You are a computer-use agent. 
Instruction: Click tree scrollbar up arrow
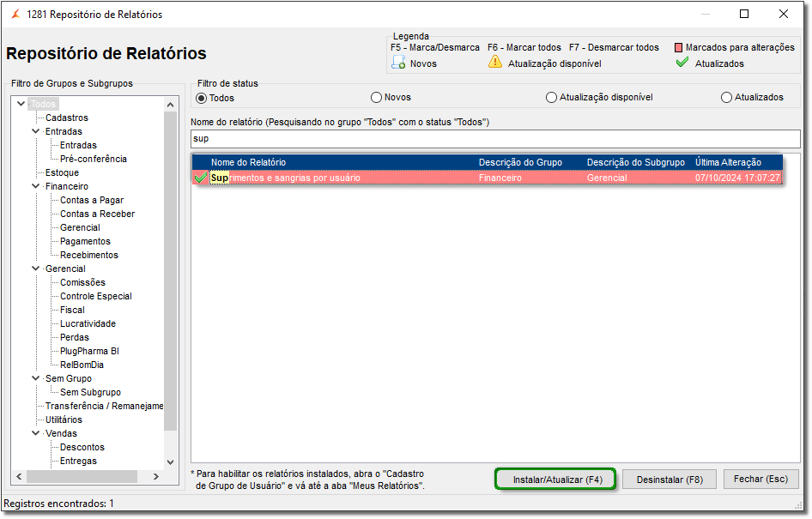pos(170,105)
